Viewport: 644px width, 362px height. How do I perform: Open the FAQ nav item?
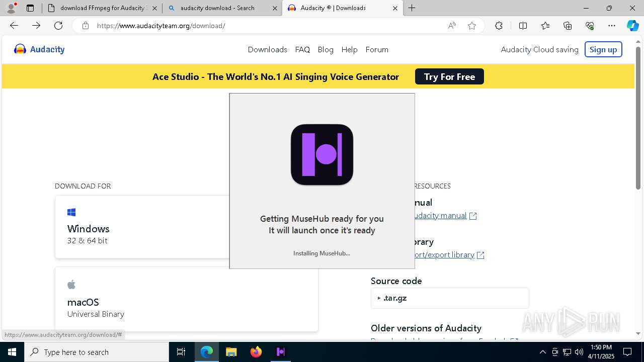click(x=302, y=49)
